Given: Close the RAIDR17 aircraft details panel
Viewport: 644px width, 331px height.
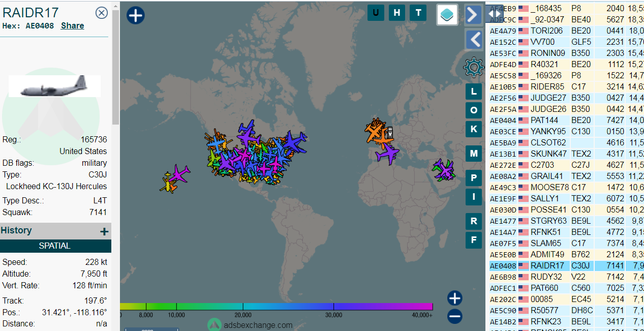Looking at the screenshot, I should [102, 13].
